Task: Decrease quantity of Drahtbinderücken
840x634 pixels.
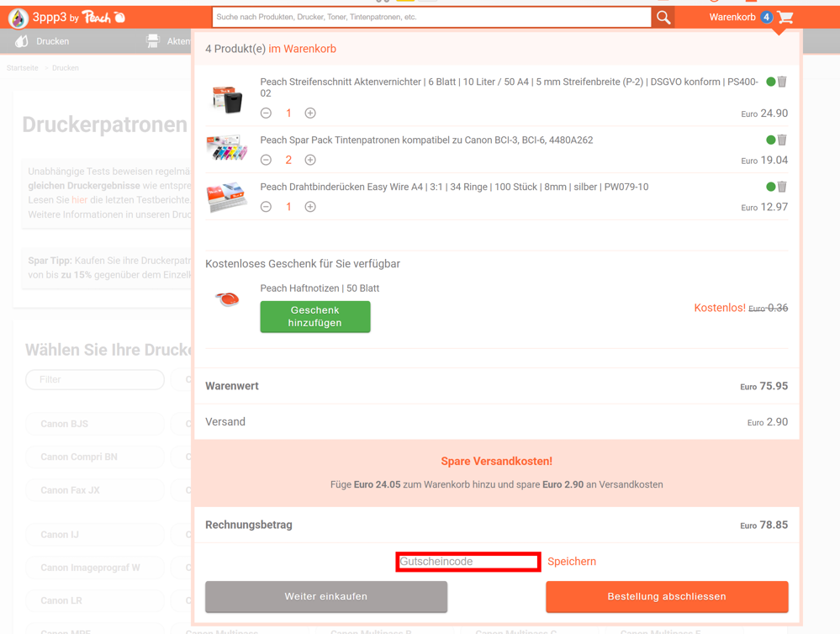Action: click(266, 207)
